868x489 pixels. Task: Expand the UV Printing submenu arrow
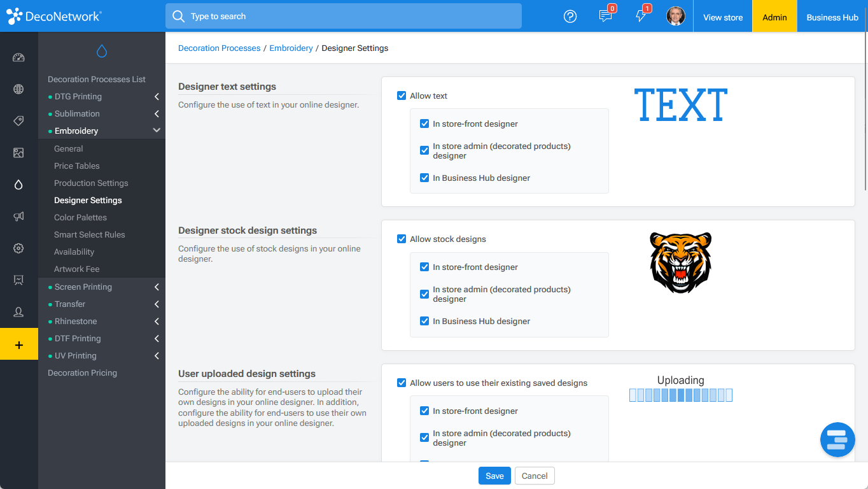[157, 356]
